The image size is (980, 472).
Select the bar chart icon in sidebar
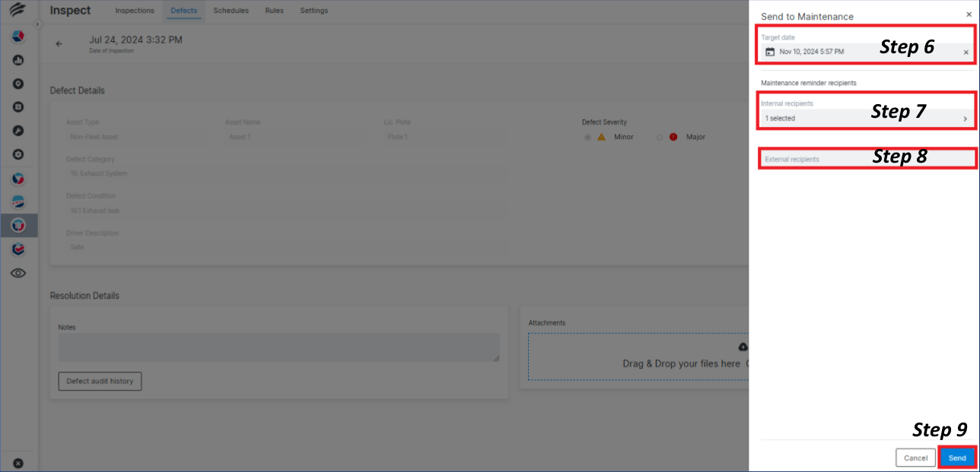(x=18, y=60)
